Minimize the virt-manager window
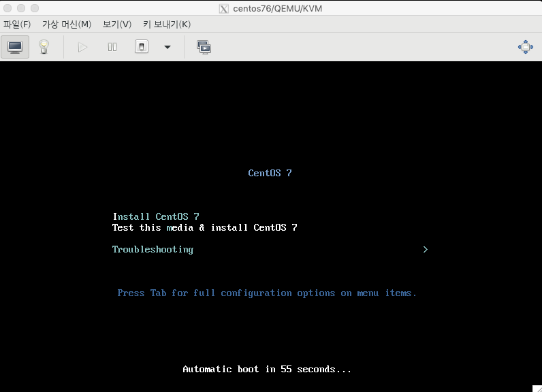Image resolution: width=542 pixels, height=392 pixels. coord(21,8)
